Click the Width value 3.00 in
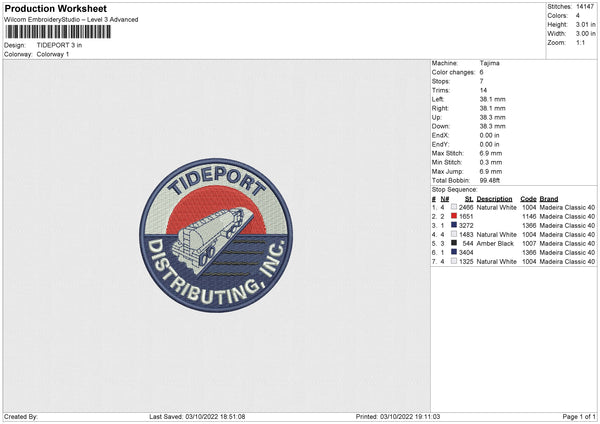 point(585,34)
